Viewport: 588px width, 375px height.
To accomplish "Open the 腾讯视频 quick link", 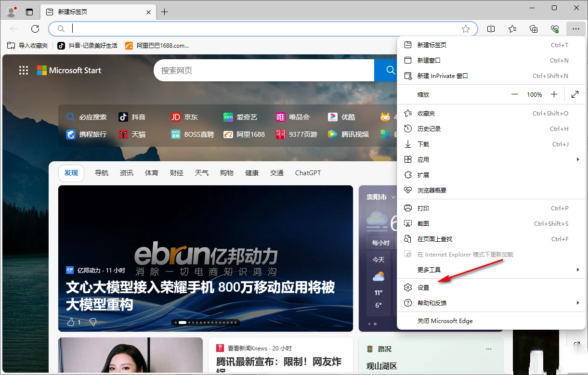I will (349, 134).
